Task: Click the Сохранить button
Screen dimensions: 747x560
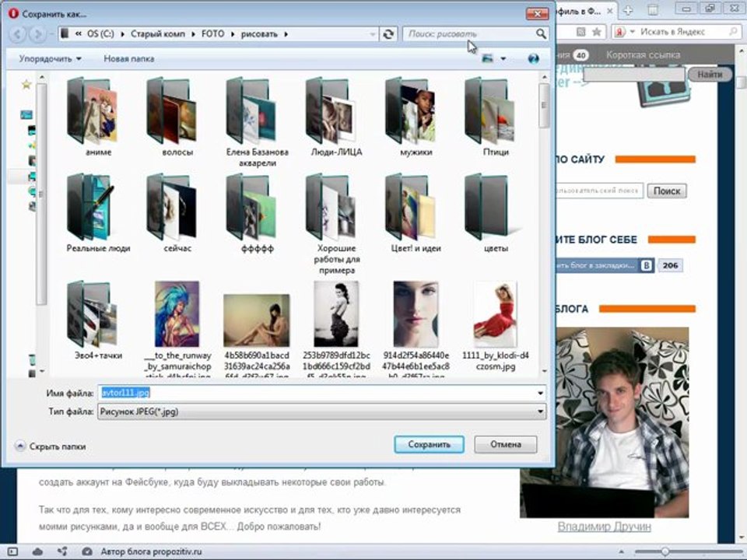Action: click(429, 444)
